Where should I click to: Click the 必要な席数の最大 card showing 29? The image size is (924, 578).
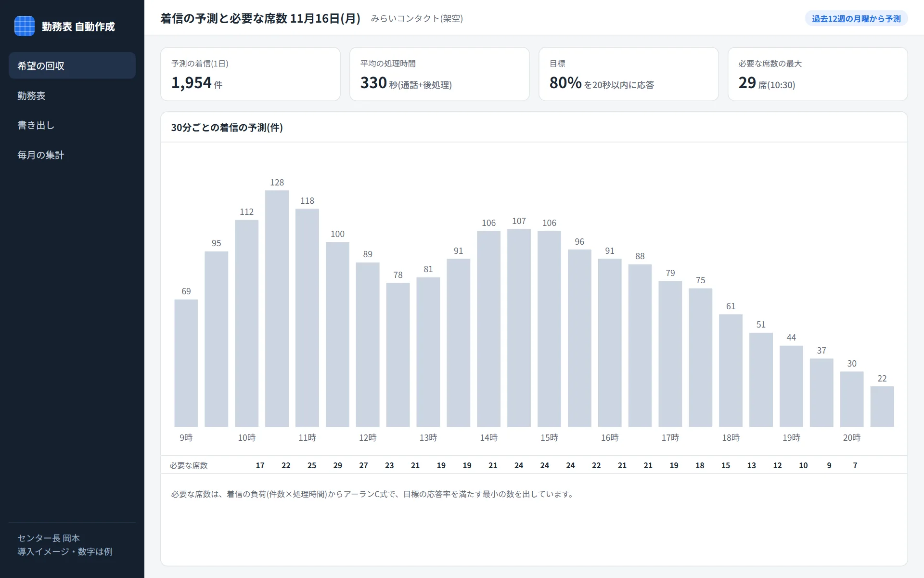click(x=818, y=74)
